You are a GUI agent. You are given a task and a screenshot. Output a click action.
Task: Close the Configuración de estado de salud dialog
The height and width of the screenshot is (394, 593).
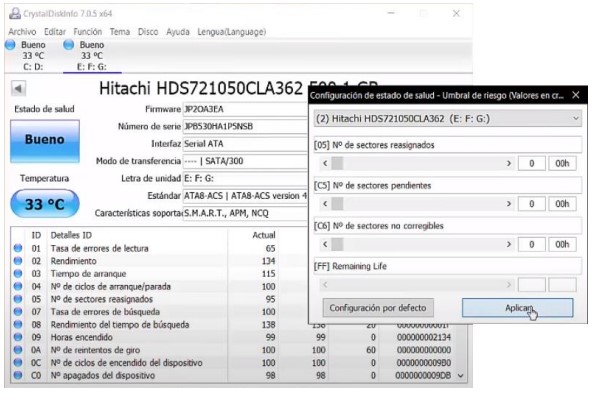click(576, 95)
